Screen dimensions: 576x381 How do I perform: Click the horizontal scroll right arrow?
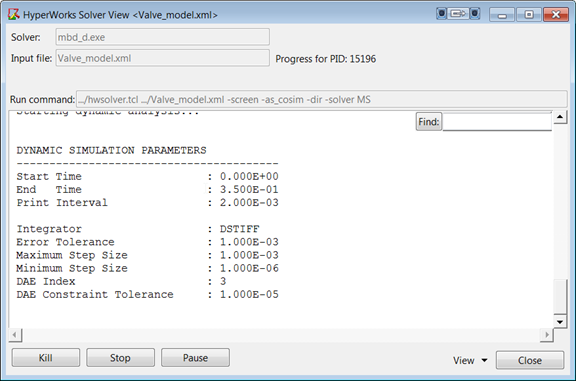(x=547, y=335)
